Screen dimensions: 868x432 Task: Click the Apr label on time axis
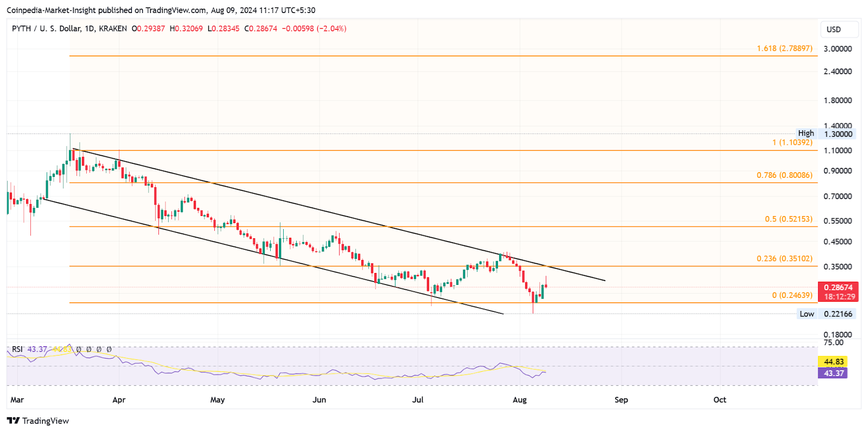119,399
